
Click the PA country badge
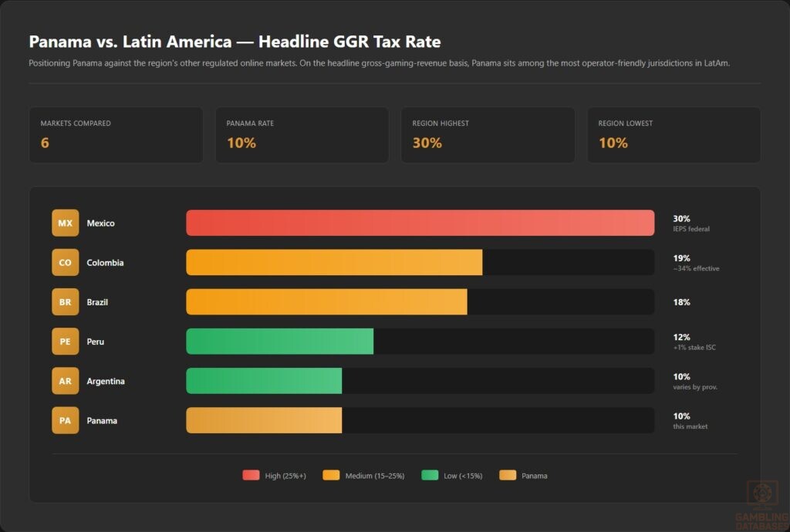click(65, 420)
